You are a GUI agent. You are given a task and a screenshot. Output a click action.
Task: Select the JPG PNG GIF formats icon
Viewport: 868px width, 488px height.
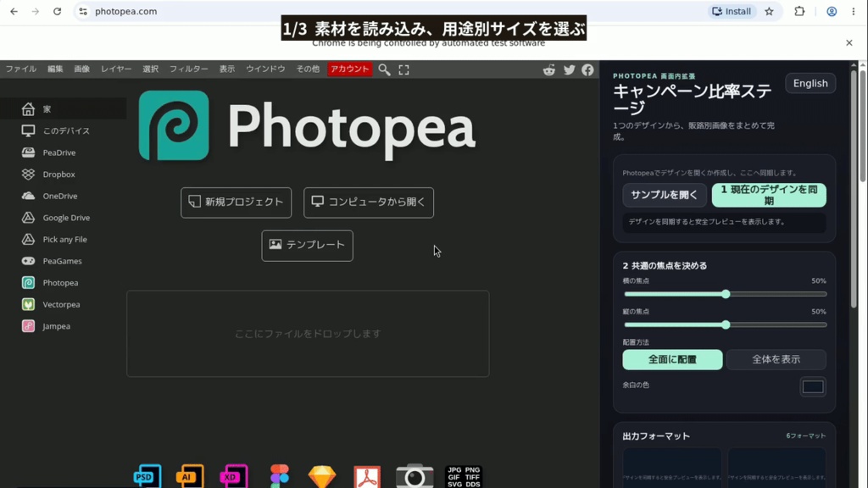coord(464,476)
